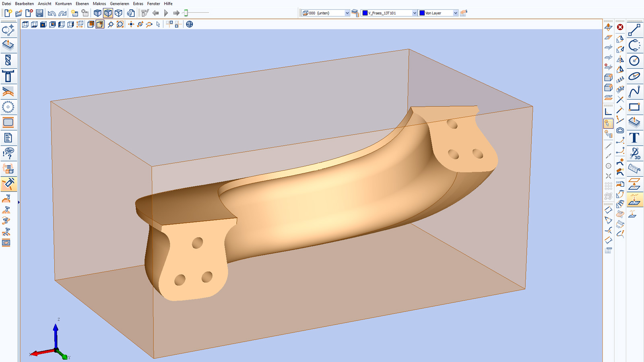Screen dimensions: 644x362
Task: Activate the spline curve tool
Action: pos(634,92)
